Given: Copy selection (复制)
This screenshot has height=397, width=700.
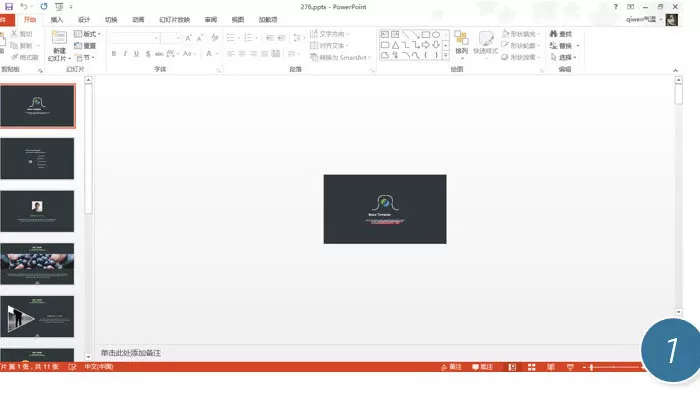Looking at the screenshot, I should [x=21, y=46].
